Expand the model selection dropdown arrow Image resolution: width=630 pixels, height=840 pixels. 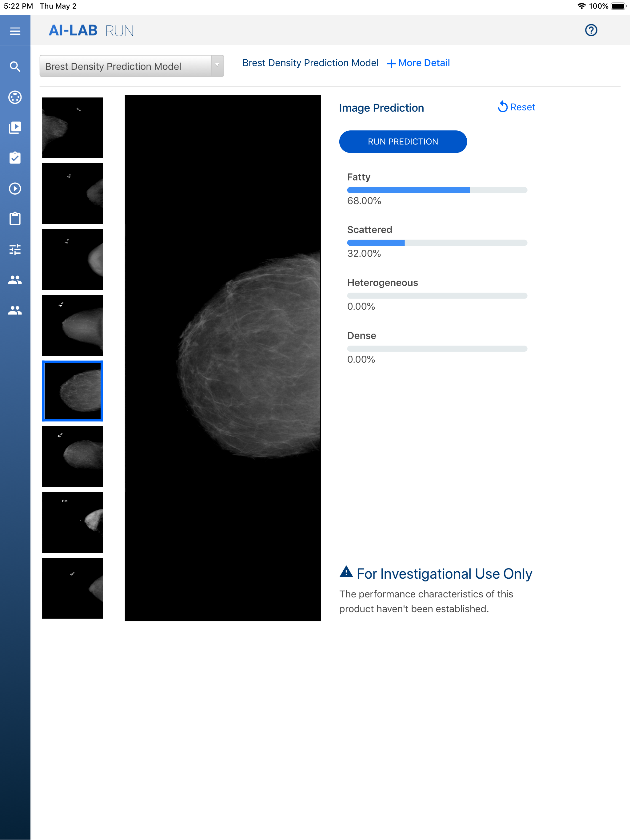point(217,65)
